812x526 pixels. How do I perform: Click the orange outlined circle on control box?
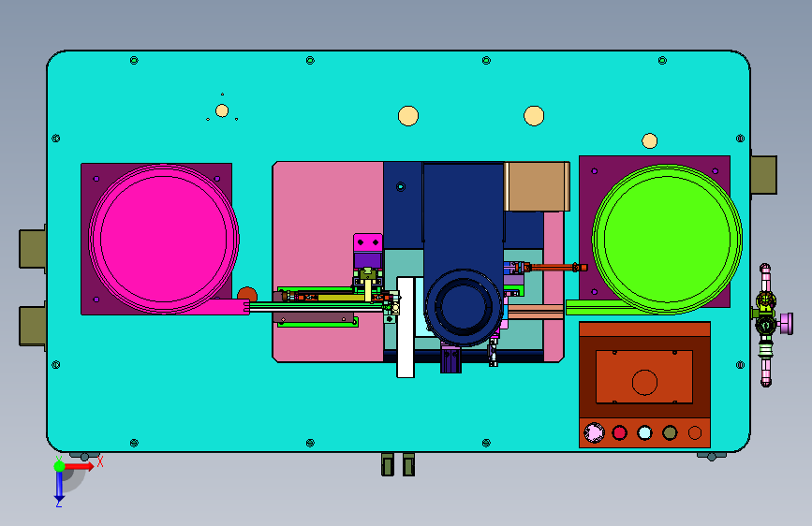click(x=695, y=432)
